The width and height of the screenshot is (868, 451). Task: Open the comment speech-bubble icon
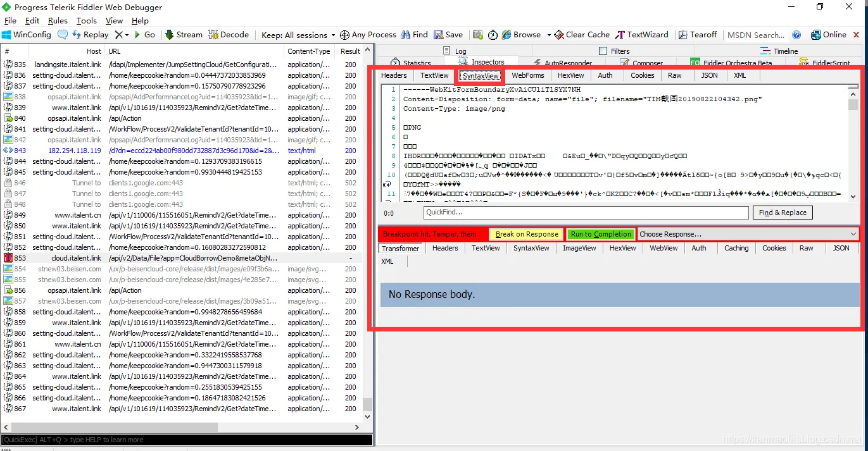(x=63, y=35)
